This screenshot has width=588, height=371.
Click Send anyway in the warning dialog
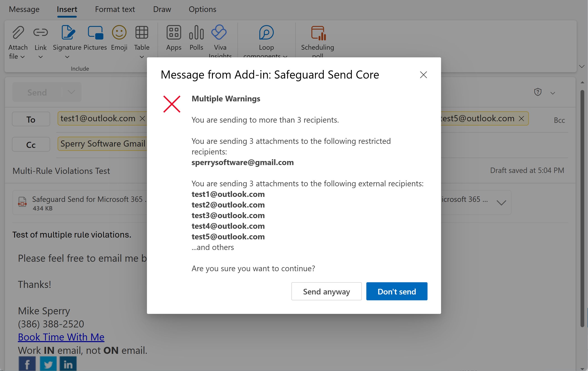(x=326, y=291)
